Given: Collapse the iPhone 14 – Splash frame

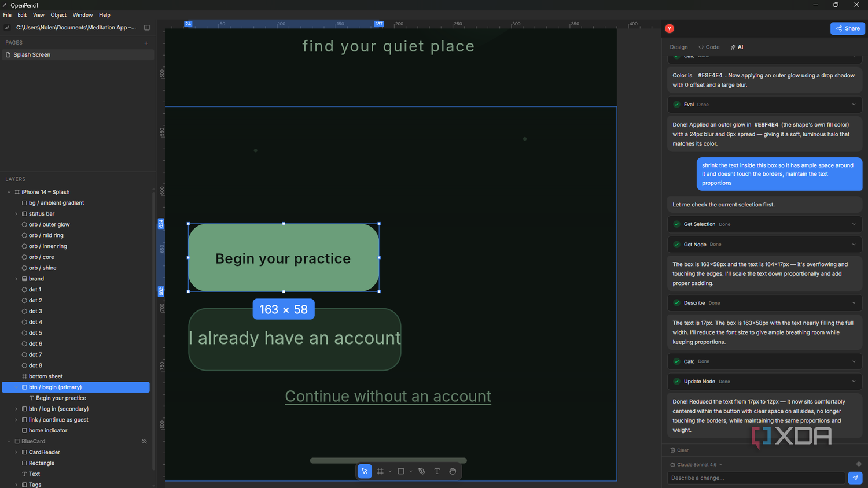Looking at the screenshot, I should (9, 192).
